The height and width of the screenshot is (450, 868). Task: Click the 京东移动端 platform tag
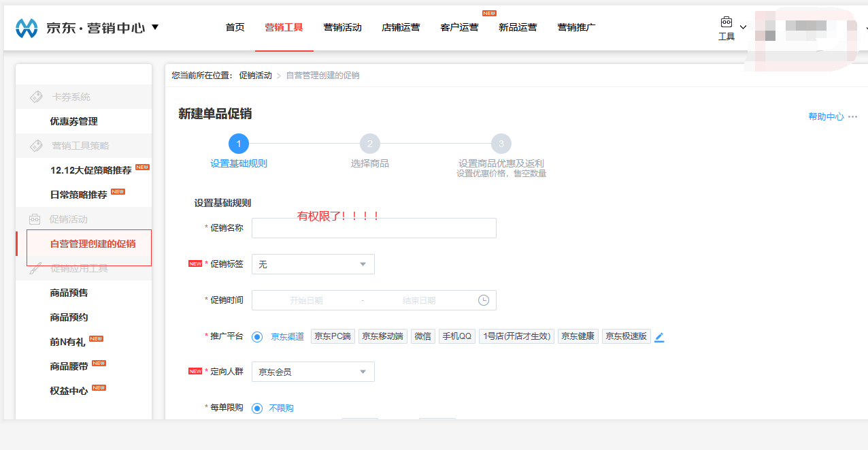coord(383,336)
